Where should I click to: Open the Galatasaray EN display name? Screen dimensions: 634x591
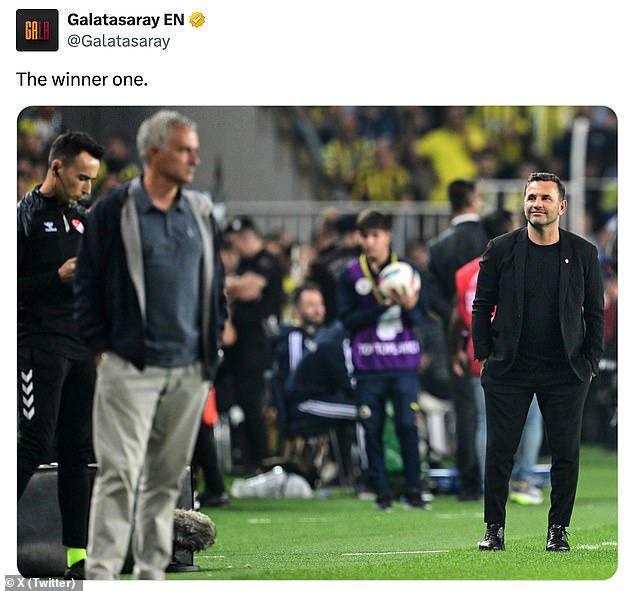pyautogui.click(x=126, y=20)
